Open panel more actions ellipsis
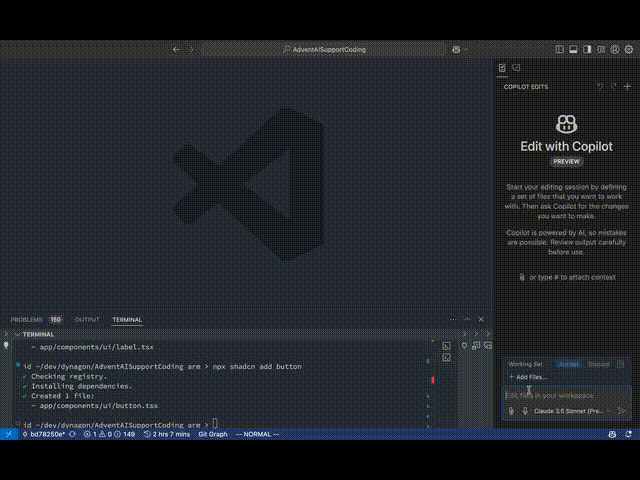The height and width of the screenshot is (480, 640). click(x=453, y=319)
